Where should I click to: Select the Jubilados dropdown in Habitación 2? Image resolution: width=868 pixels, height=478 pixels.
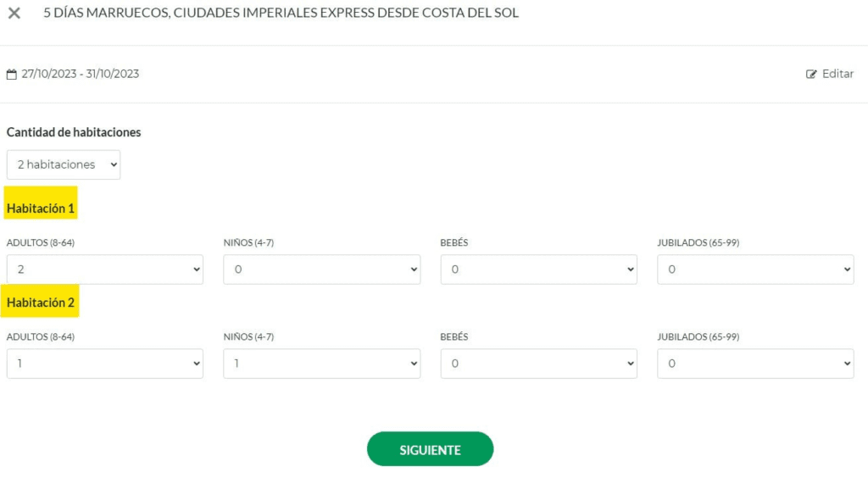point(755,364)
